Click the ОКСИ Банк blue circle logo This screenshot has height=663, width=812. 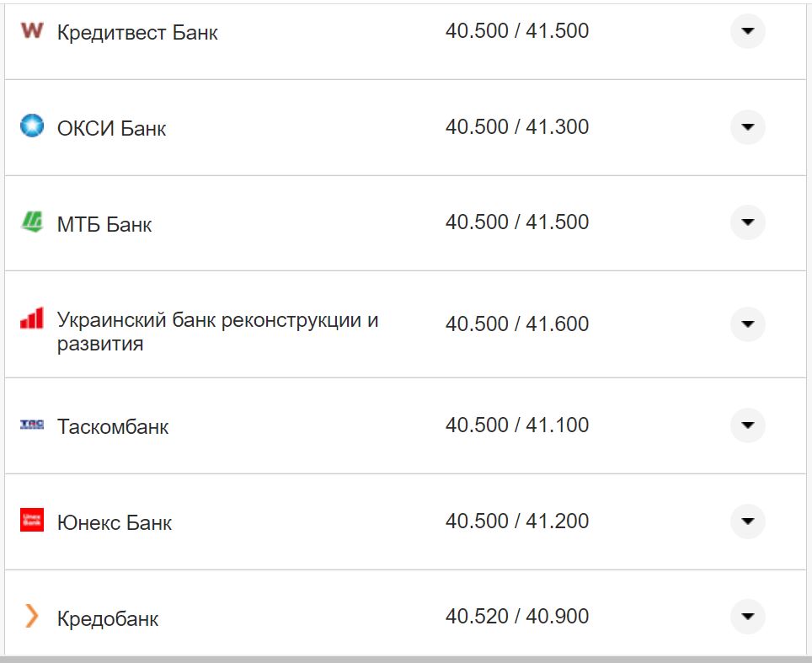tap(32, 126)
